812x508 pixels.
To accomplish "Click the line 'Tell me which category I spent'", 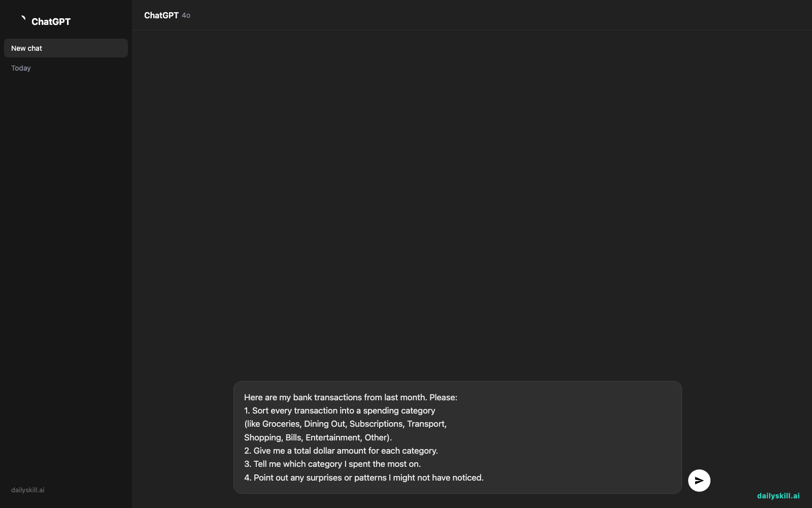I will [x=332, y=464].
